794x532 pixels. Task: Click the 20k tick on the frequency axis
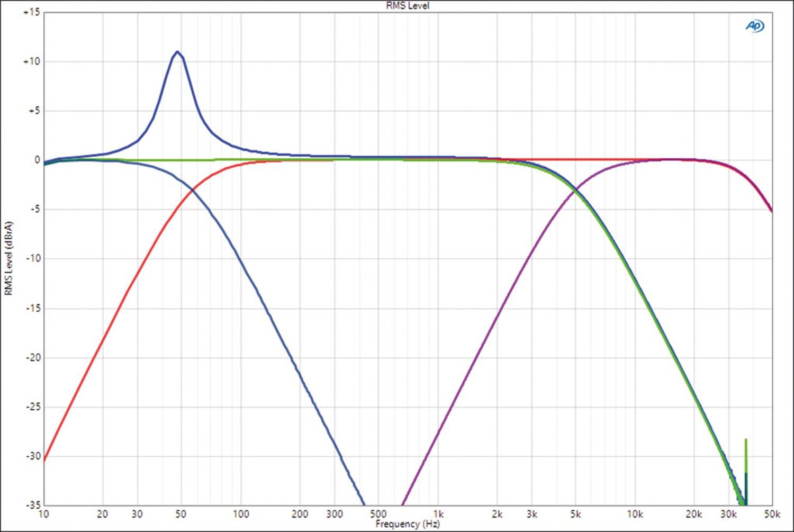693,514
